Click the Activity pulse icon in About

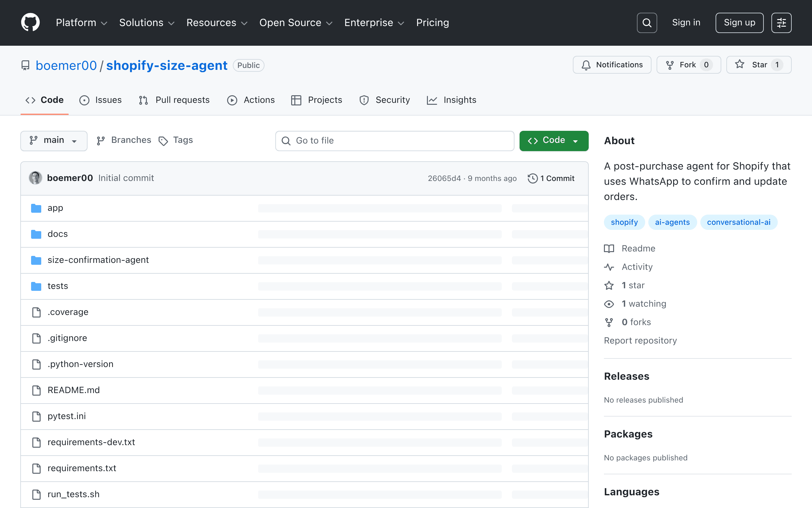click(609, 267)
